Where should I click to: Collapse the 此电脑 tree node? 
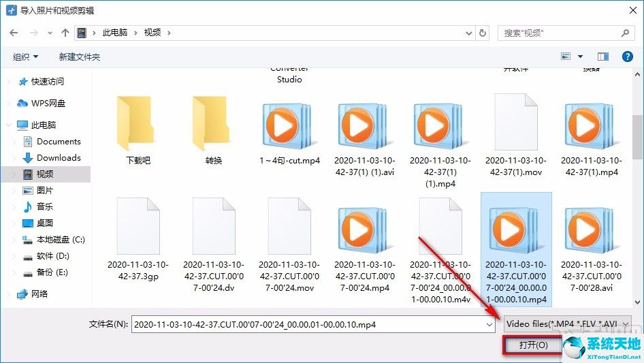pyautogui.click(x=9, y=125)
